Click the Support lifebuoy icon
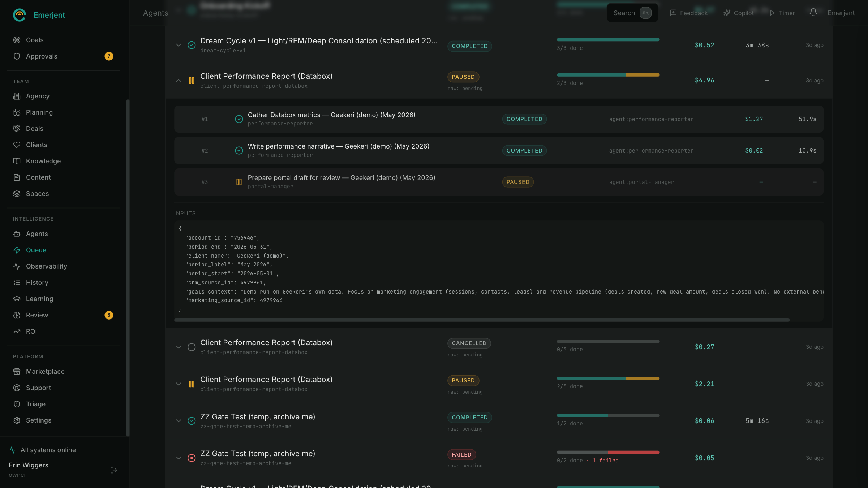Image resolution: width=868 pixels, height=488 pixels. [17, 388]
